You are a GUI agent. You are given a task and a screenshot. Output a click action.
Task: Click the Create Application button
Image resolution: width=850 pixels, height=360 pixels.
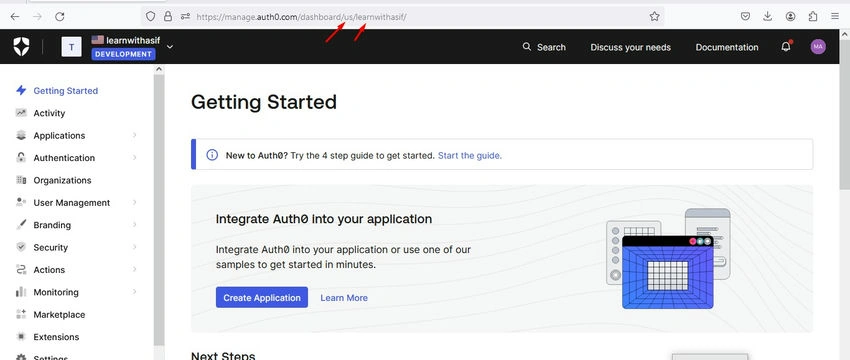point(262,297)
